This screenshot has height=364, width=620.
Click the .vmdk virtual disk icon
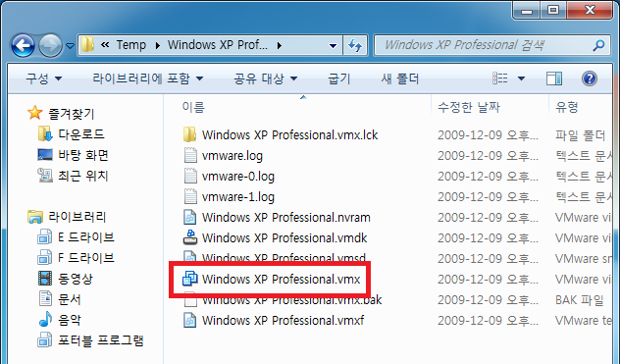tap(190, 237)
